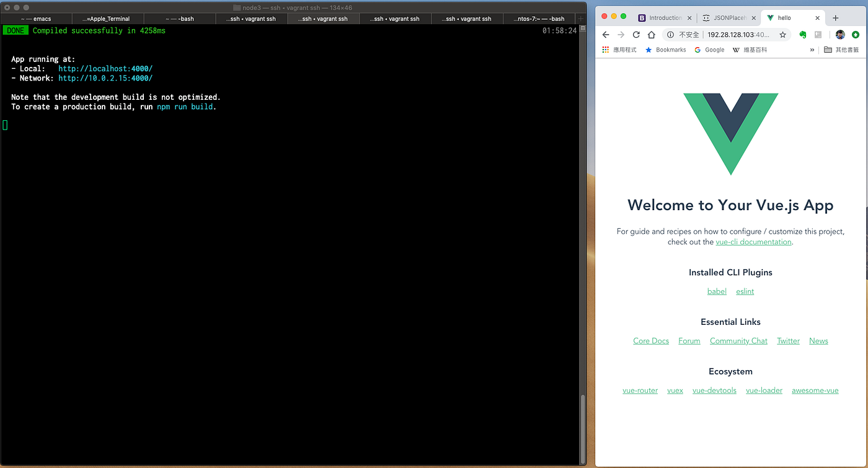Click the browser Back arrow
This screenshot has height=468, width=868.
(605, 35)
